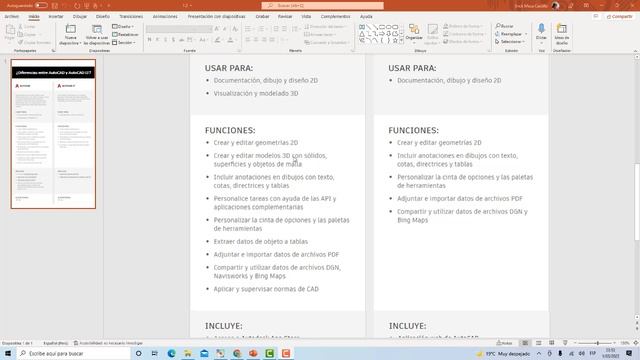Screen dimensions: 640x360
Task: Open Task View from taskbar
Action: point(155,353)
